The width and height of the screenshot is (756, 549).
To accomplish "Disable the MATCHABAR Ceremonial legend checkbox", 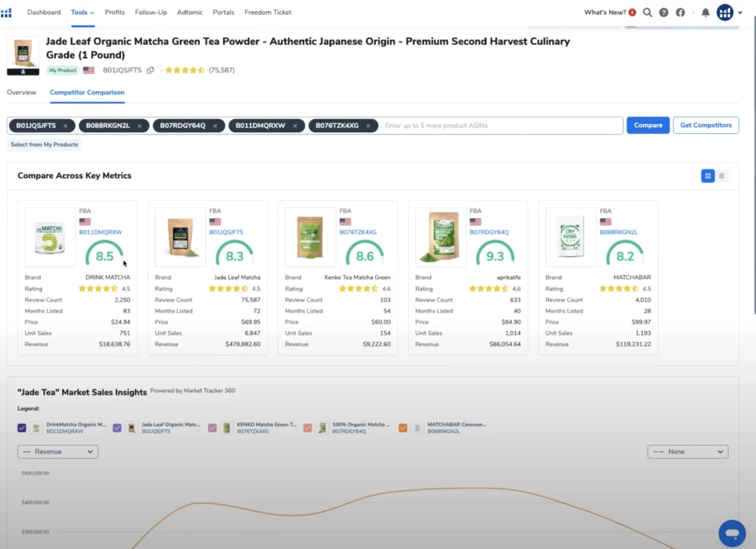I will click(x=402, y=427).
